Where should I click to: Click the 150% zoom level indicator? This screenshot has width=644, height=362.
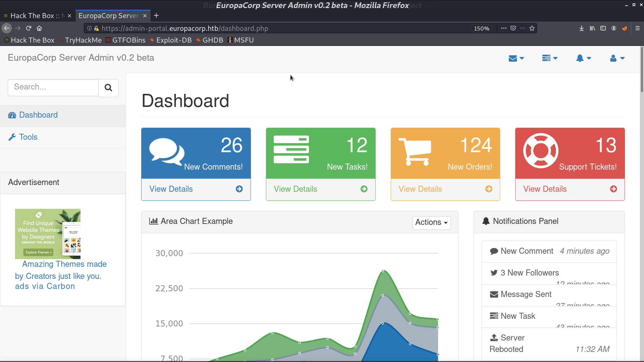[x=482, y=28]
